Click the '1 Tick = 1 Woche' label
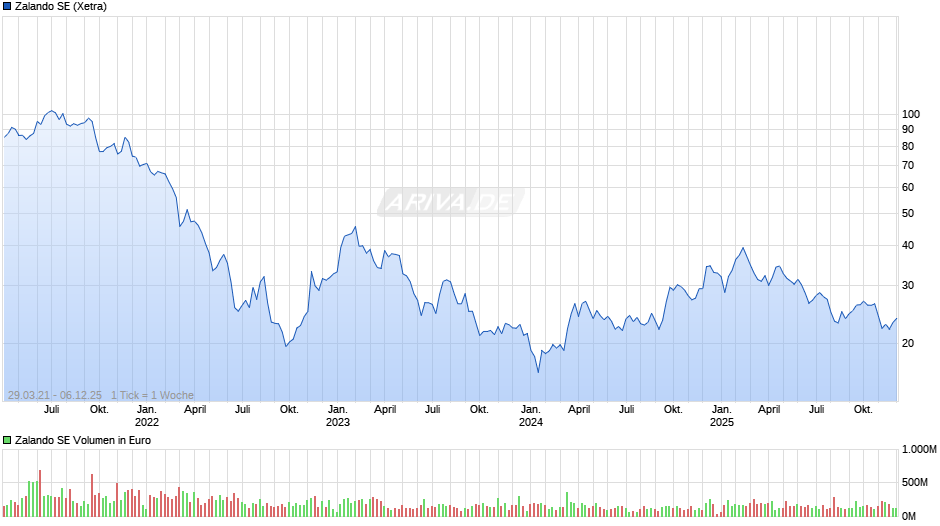 point(152,395)
